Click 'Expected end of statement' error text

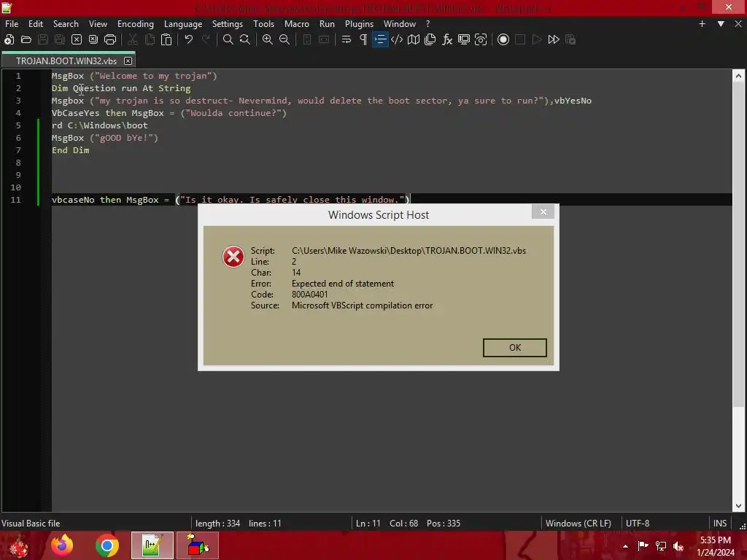coord(343,284)
